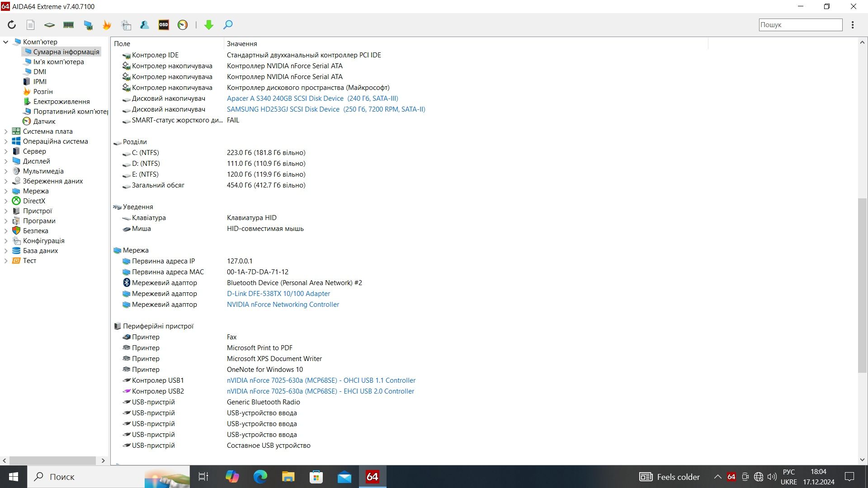The width and height of the screenshot is (868, 488).
Task: Open the OHCI USB 1.1 Controller link
Action: [x=321, y=380]
